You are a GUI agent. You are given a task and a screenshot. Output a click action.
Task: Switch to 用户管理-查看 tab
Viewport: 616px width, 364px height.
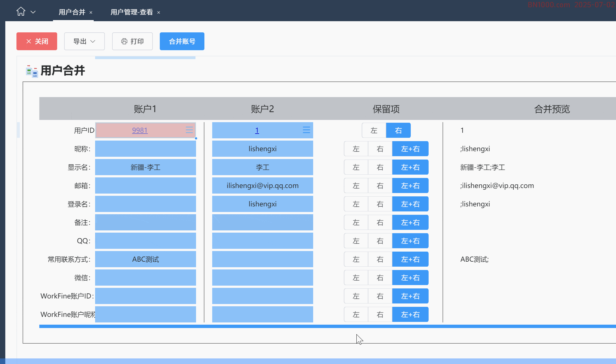point(132,12)
